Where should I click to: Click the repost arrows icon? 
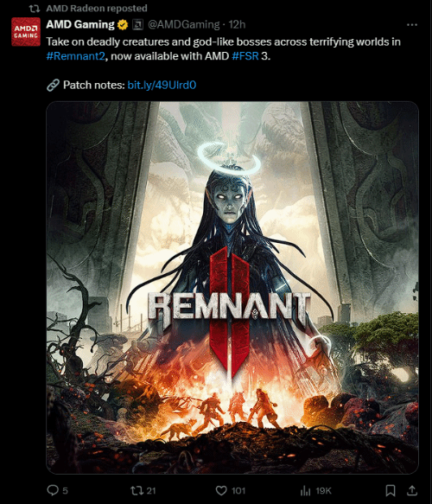(137, 490)
